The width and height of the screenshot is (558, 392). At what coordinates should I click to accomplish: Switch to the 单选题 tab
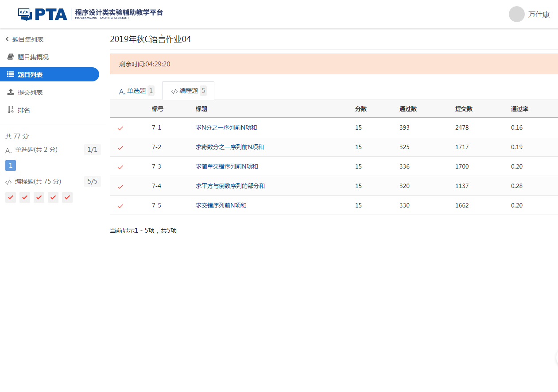pos(136,91)
